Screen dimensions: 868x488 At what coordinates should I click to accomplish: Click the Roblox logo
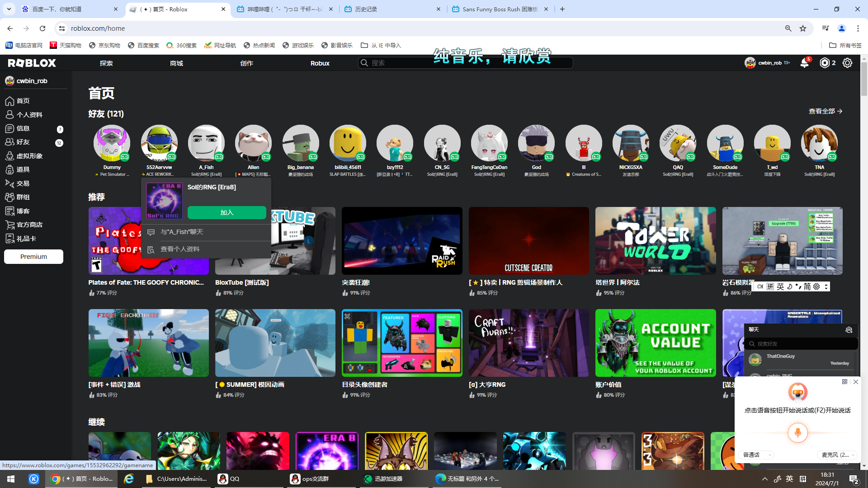pyautogui.click(x=32, y=63)
